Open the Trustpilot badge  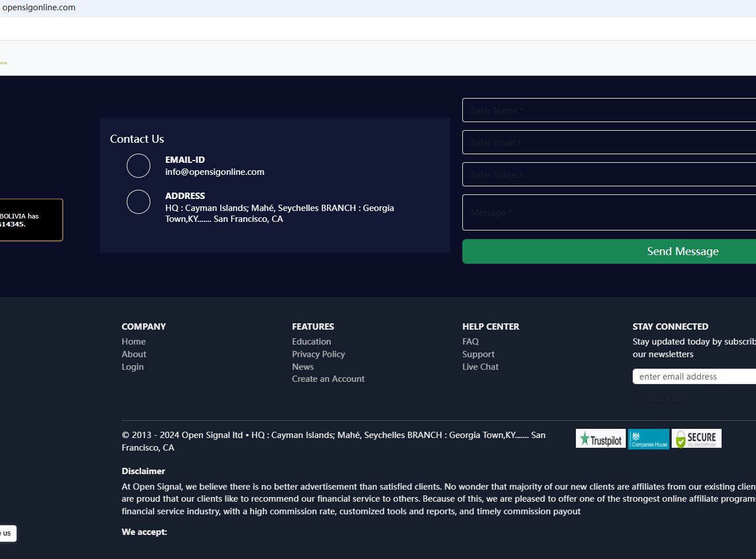tap(601, 439)
